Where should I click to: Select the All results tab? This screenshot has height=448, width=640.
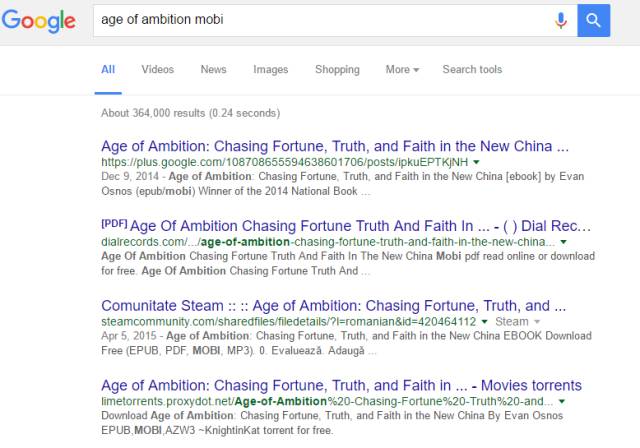click(108, 70)
